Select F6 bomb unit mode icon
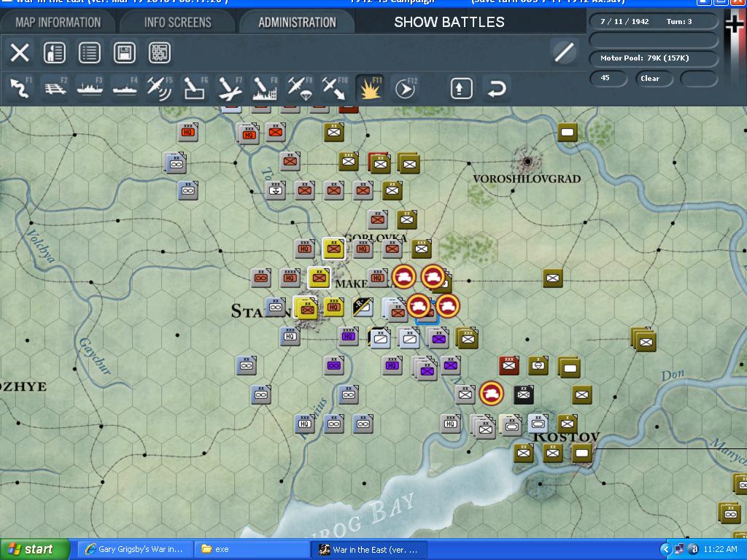The width and height of the screenshot is (747, 560). (x=195, y=88)
